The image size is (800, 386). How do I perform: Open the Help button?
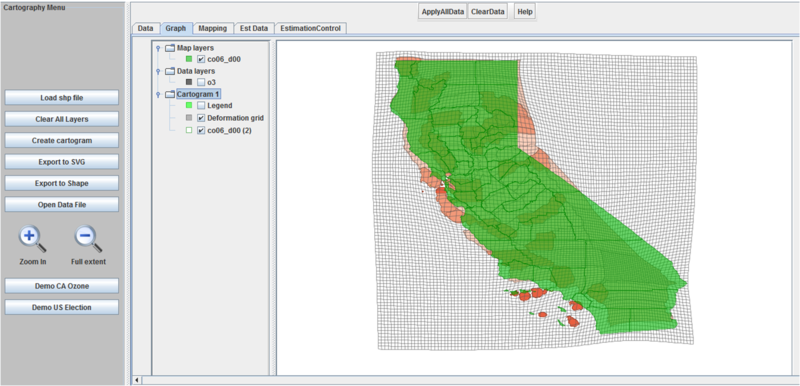tap(524, 11)
